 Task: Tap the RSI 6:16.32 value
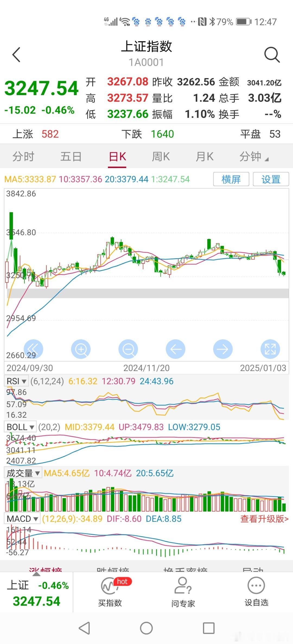click(x=83, y=381)
